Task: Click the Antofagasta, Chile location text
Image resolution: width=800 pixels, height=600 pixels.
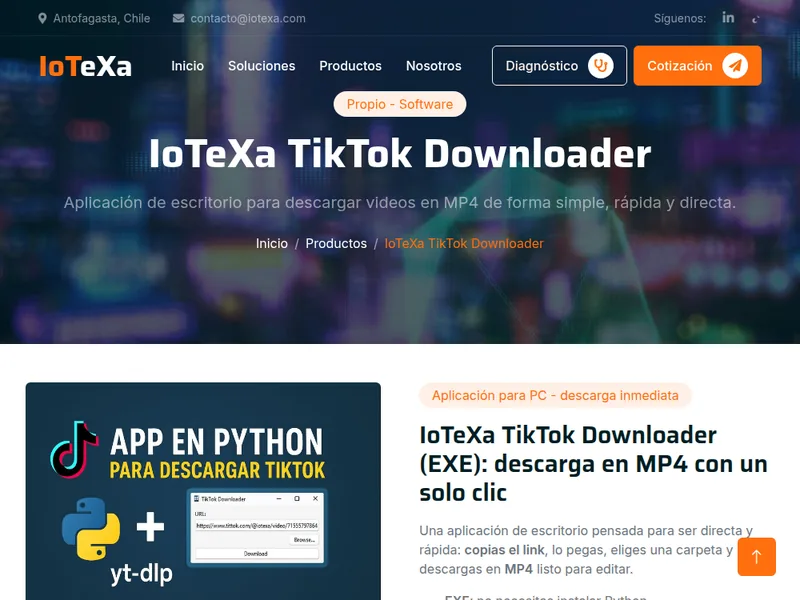Action: 102,18
